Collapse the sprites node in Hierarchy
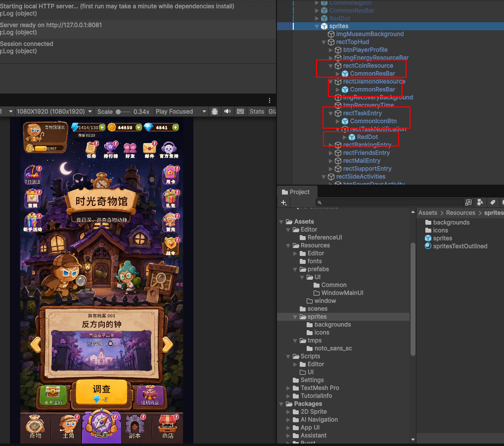Viewport: 504px width, 446px height. coord(317,26)
